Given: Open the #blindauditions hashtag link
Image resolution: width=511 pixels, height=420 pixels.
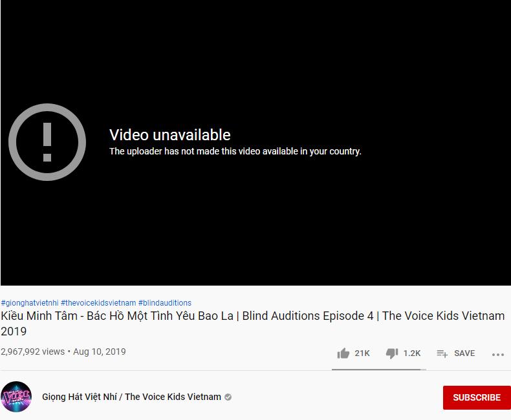Looking at the screenshot, I should 165,303.
